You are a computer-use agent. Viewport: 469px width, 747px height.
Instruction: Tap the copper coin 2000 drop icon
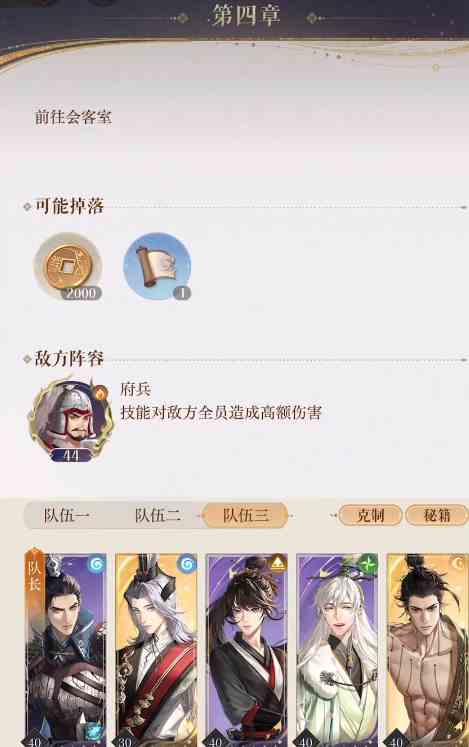click(68, 266)
